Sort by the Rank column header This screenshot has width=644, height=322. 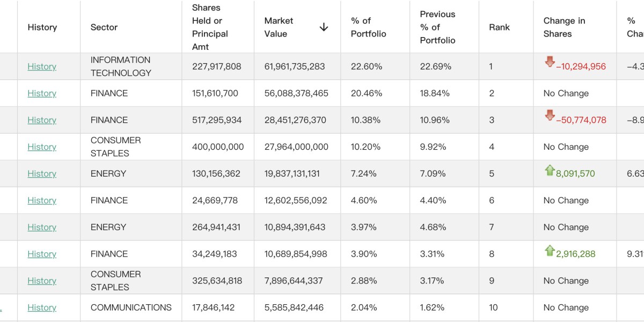[x=499, y=27]
